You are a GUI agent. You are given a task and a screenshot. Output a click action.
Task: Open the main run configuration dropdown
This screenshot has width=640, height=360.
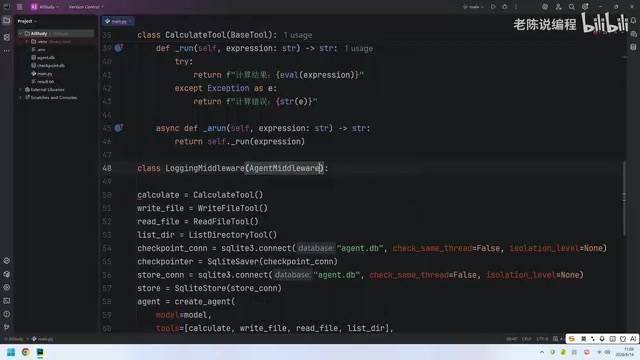coord(473,7)
